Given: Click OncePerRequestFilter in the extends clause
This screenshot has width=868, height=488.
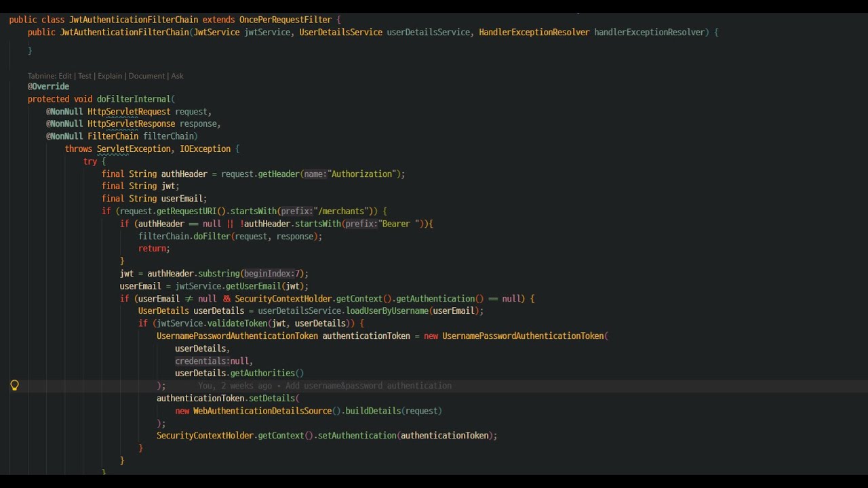Looking at the screenshot, I should (x=285, y=20).
